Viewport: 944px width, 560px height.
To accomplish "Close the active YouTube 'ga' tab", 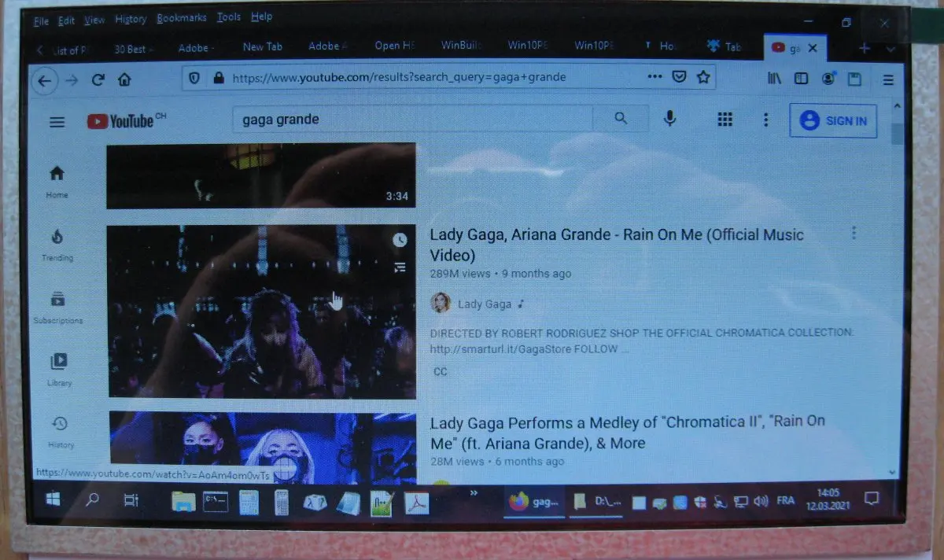I will coord(813,48).
